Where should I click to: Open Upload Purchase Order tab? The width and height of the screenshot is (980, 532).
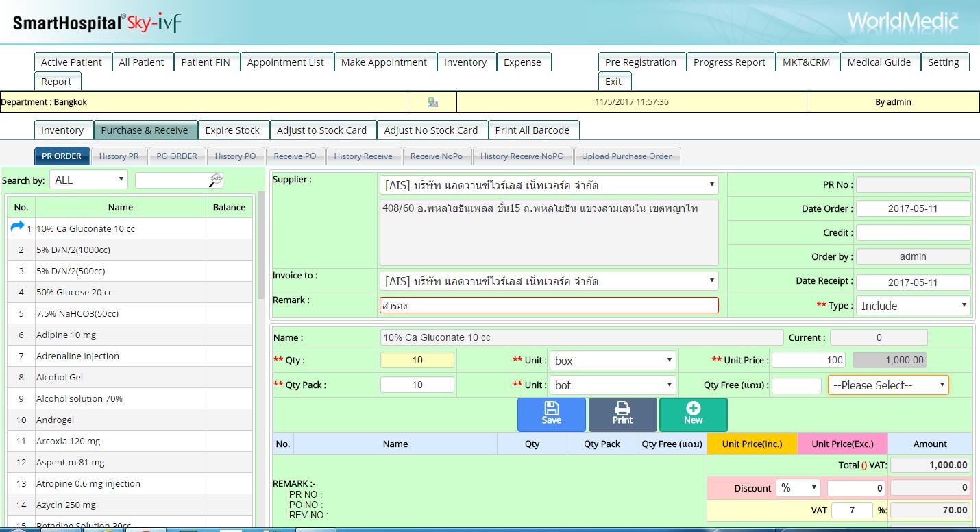click(627, 156)
